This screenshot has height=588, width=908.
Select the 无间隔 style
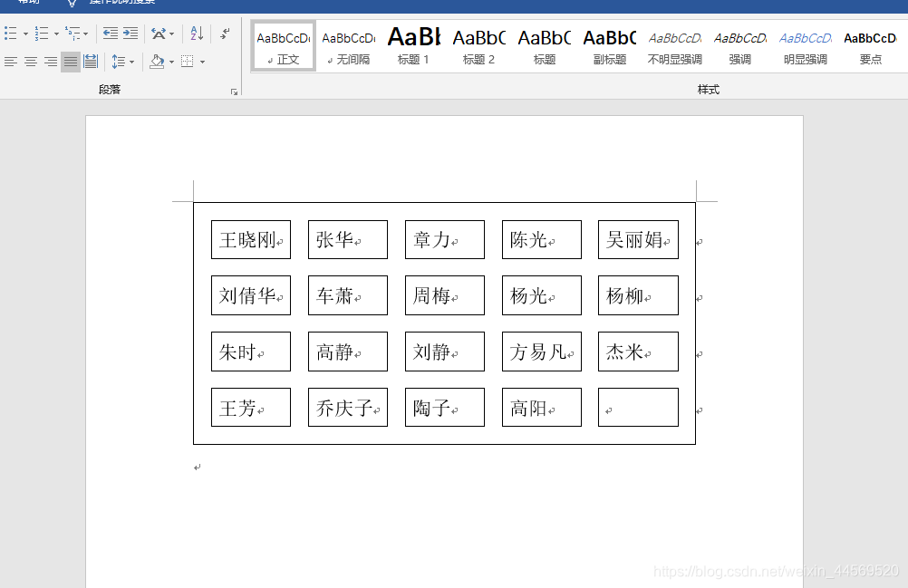point(349,47)
